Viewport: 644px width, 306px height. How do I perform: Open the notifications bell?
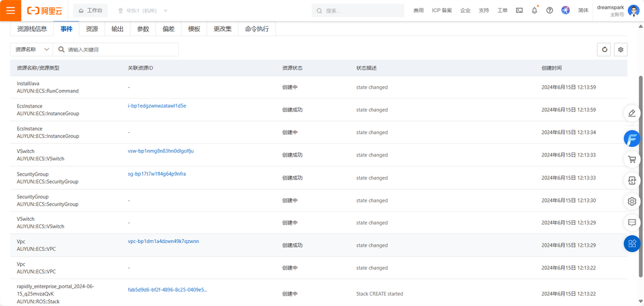pyautogui.click(x=534, y=10)
